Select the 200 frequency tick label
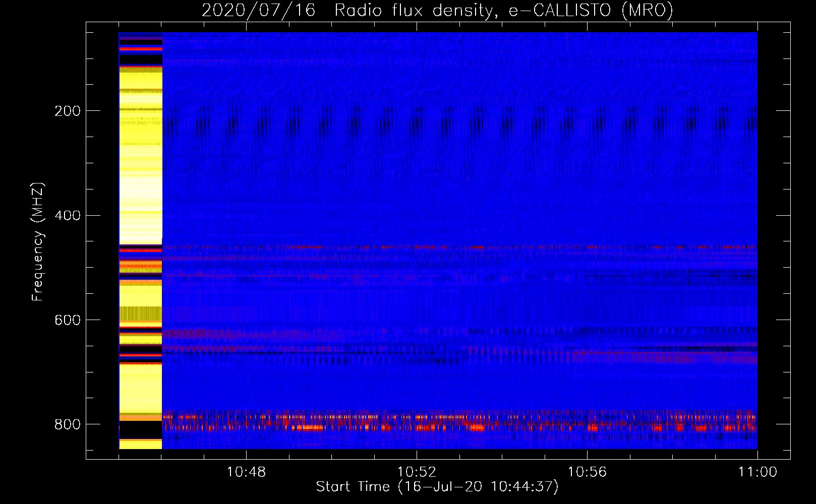This screenshot has height=504, width=816. tap(68, 111)
